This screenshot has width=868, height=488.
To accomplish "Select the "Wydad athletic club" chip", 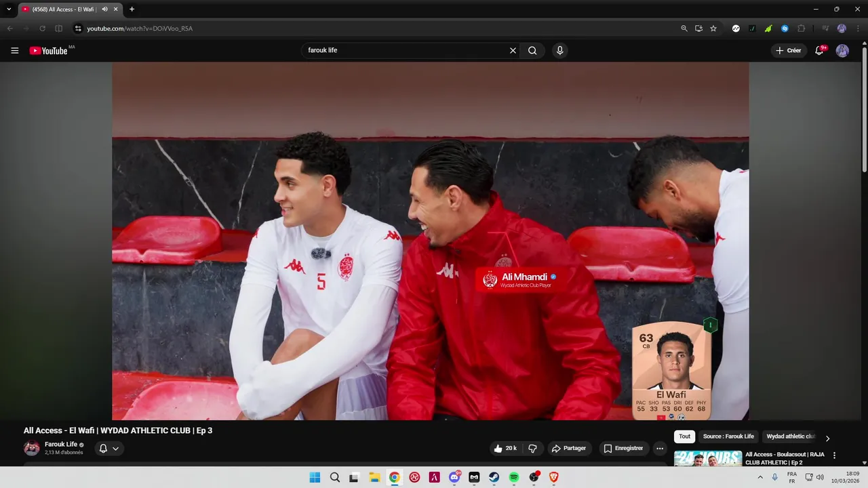I will 790,436.
